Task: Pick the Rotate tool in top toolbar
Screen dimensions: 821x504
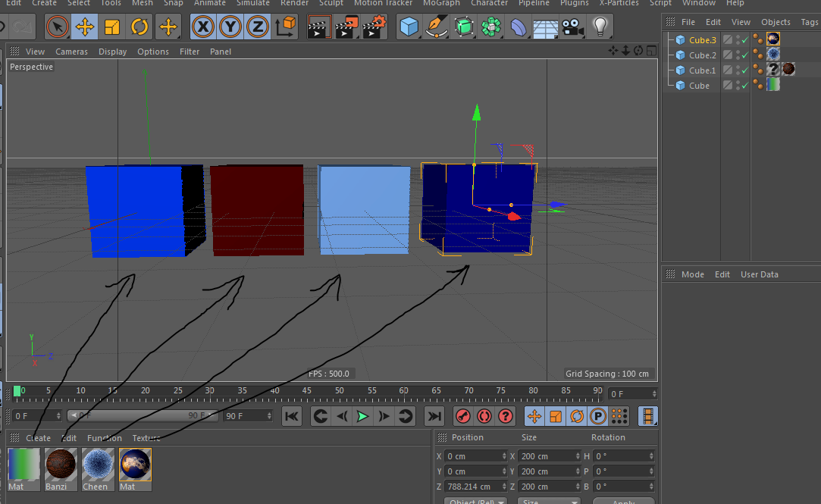Action: [x=139, y=27]
